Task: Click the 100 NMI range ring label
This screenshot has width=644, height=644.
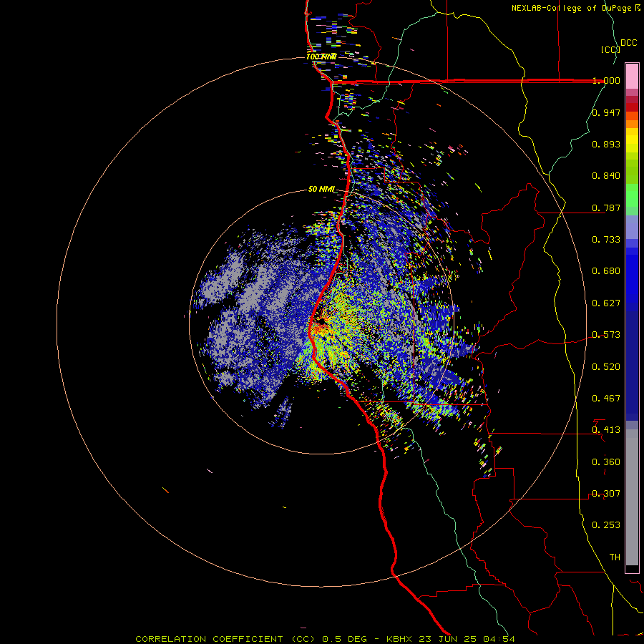Action: tap(321, 57)
